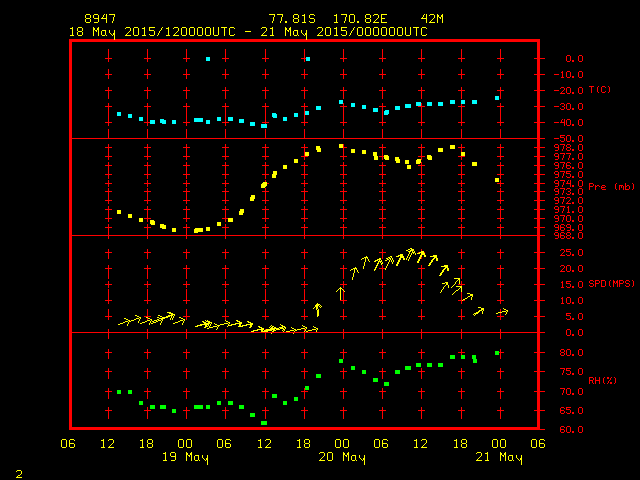Click the "20 May" date label
Screen dimensions: 640x480
tap(342, 457)
